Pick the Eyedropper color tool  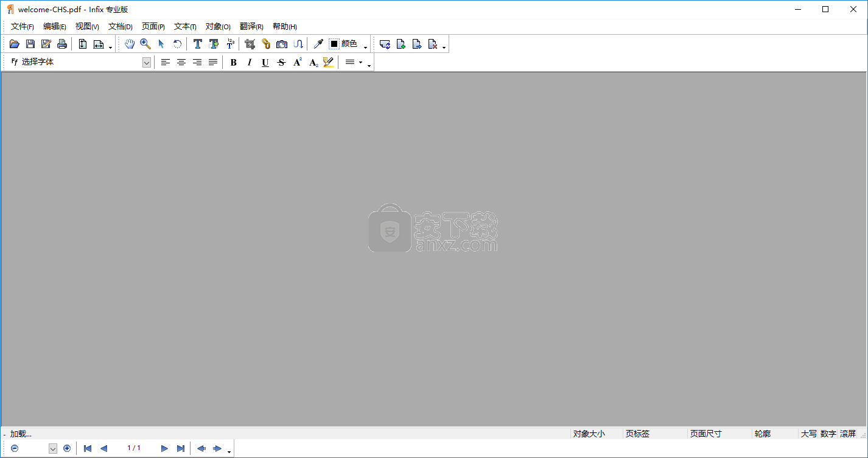pos(318,44)
